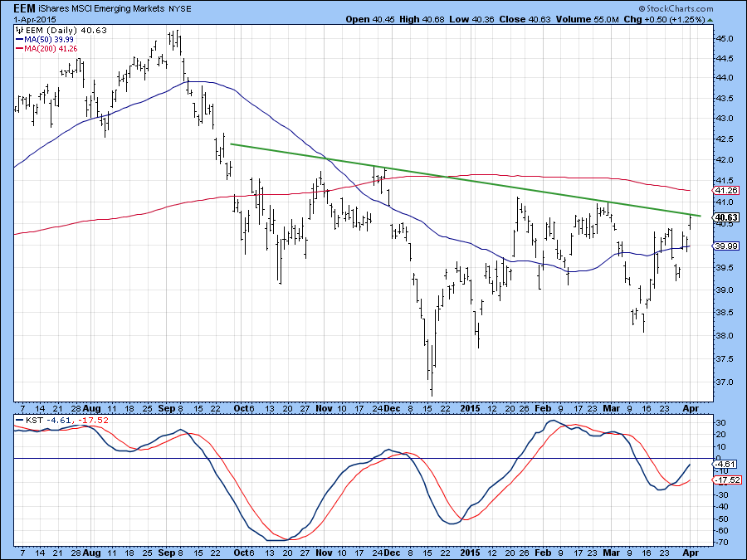Click the MA(50) 39.99 legend entry
Image resolution: width=747 pixels, height=560 pixels.
[45, 40]
